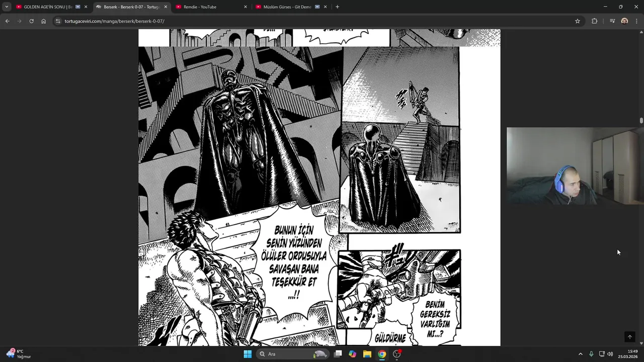Click the scroll-to-top arrow button
This screenshot has width=644, height=362.
tap(629, 337)
